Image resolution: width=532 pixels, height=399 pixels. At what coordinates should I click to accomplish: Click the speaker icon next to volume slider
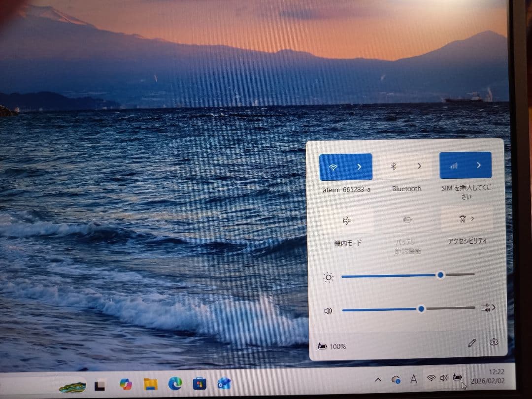tap(329, 310)
